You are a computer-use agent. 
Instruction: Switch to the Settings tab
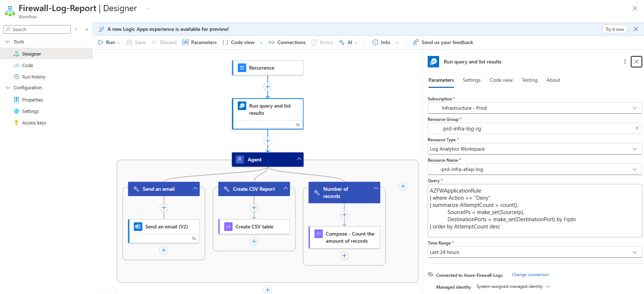coord(471,80)
